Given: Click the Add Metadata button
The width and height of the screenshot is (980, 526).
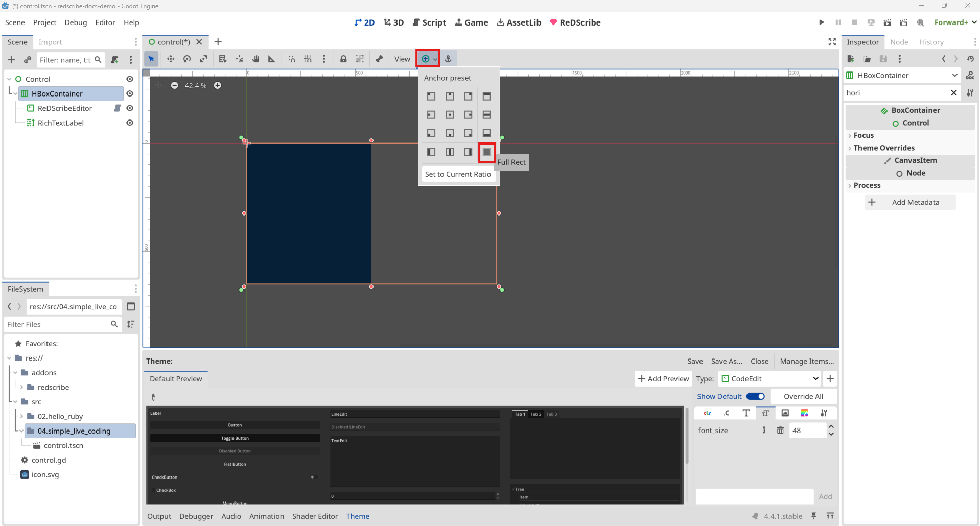Looking at the screenshot, I should tap(909, 202).
